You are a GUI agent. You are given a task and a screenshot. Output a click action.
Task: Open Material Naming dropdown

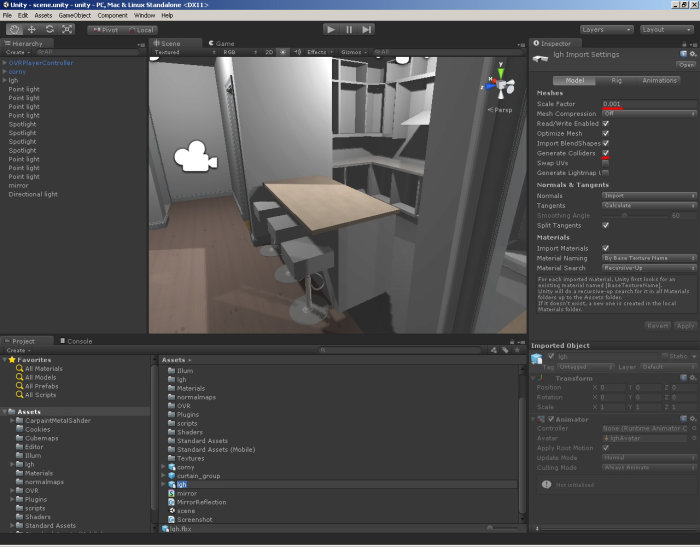pyautogui.click(x=649, y=259)
